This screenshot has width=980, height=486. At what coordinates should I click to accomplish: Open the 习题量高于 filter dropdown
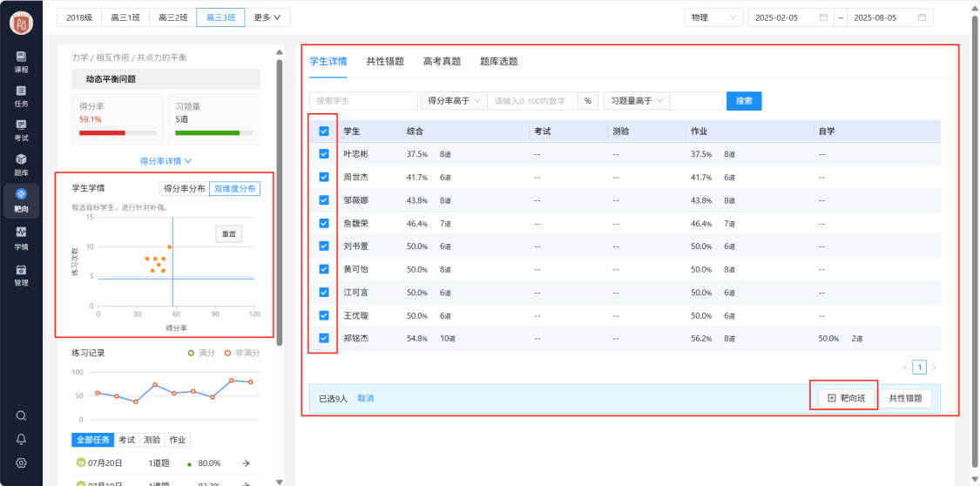(636, 100)
